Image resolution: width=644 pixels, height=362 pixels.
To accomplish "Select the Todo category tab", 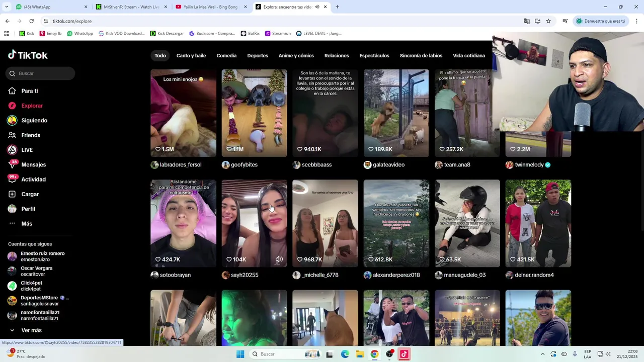I will (x=160, y=56).
